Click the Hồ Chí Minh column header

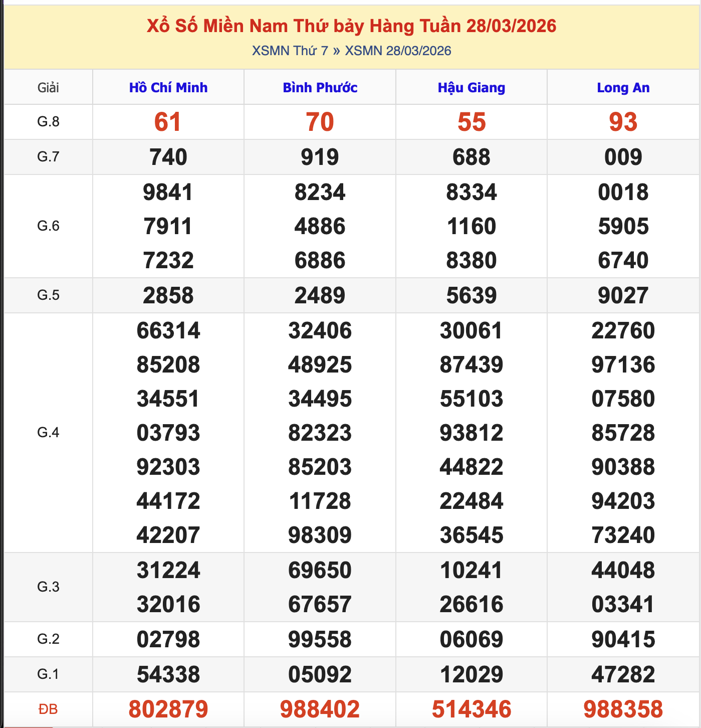pos(168,87)
